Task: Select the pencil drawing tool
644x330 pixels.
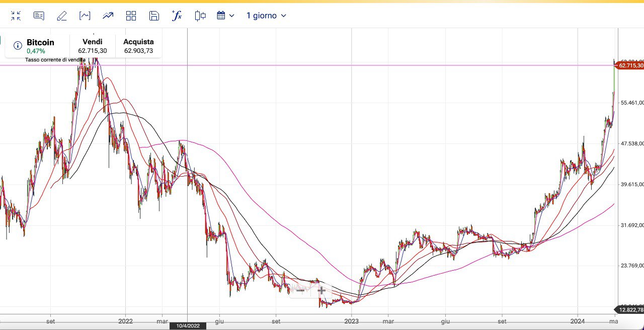Action: [x=62, y=16]
